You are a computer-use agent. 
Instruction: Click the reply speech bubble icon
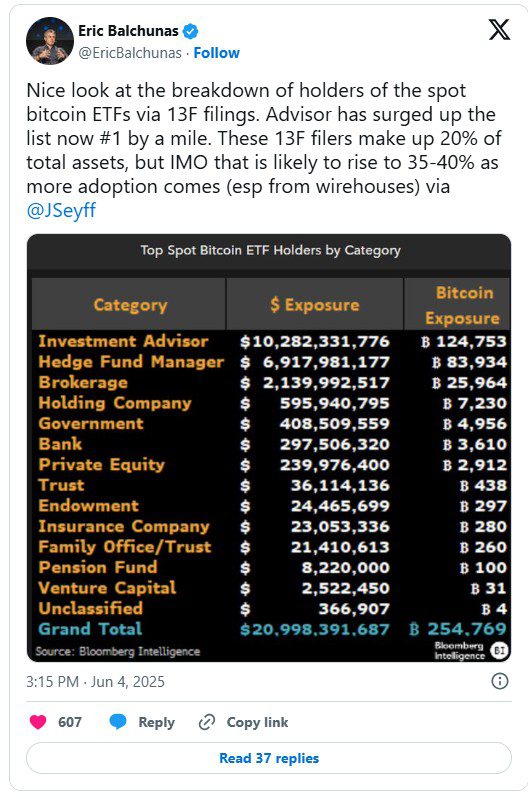click(118, 722)
